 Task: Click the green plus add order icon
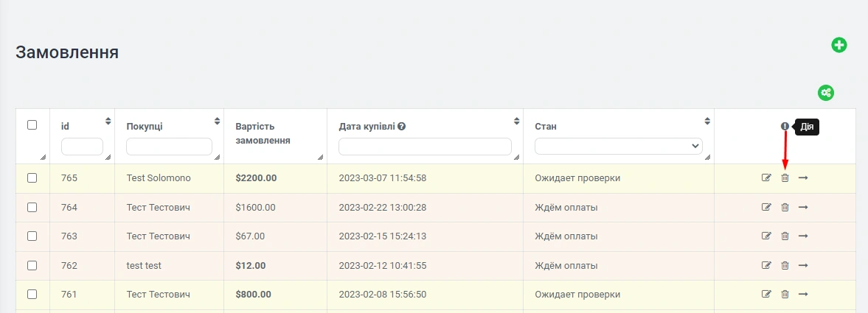[x=839, y=45]
